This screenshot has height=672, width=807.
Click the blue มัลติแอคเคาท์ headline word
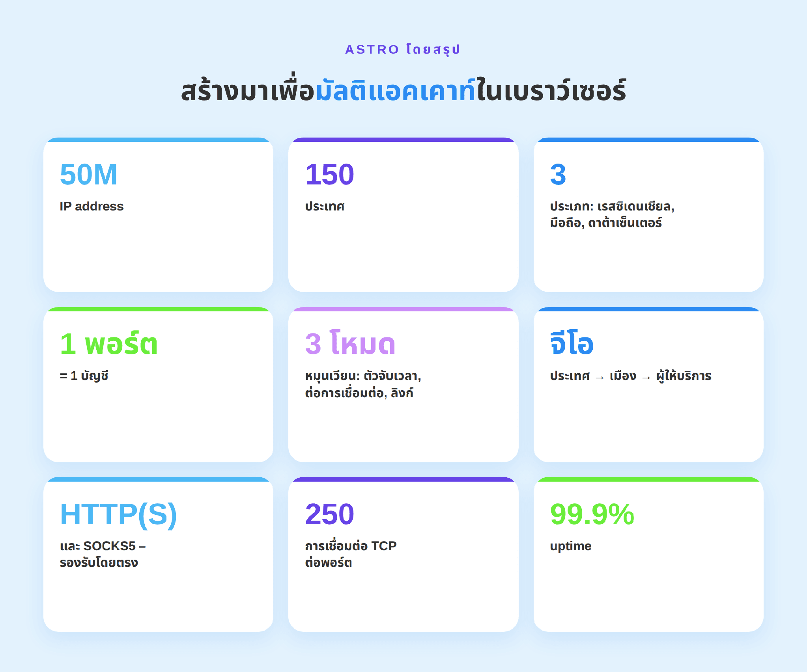pos(396,91)
